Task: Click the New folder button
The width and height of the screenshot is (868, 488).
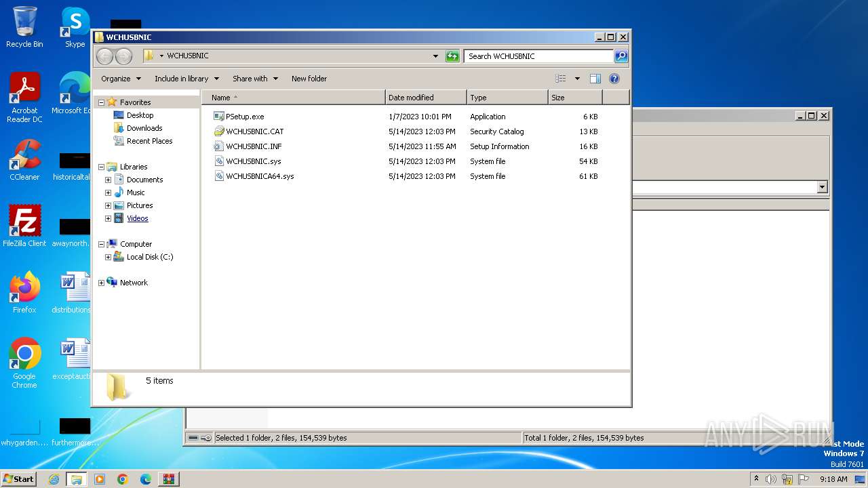Action: (309, 79)
